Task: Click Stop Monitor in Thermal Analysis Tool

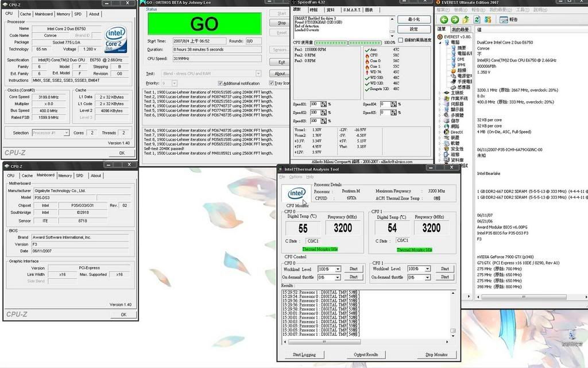Action: click(x=436, y=355)
